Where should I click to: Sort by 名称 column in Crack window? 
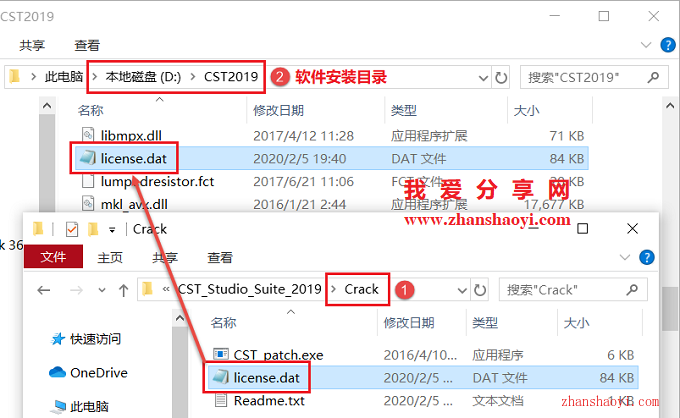(223, 323)
